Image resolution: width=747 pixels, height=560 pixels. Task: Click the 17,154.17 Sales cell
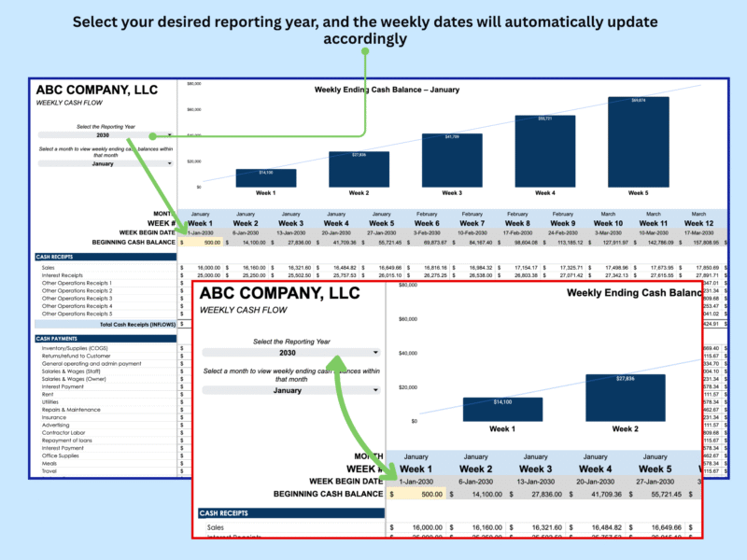pos(519,268)
